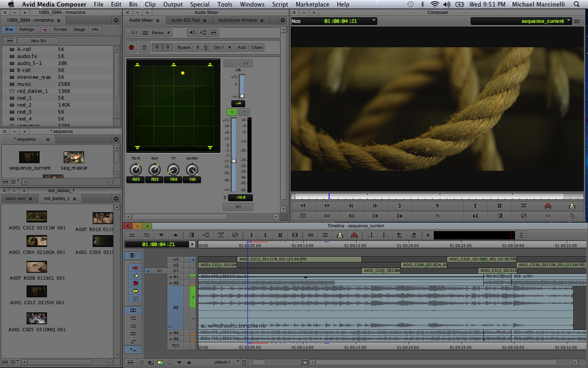The height and width of the screenshot is (368, 588).
Task: Click the Lift (red arrow) icon in Composer
Action: point(547,205)
